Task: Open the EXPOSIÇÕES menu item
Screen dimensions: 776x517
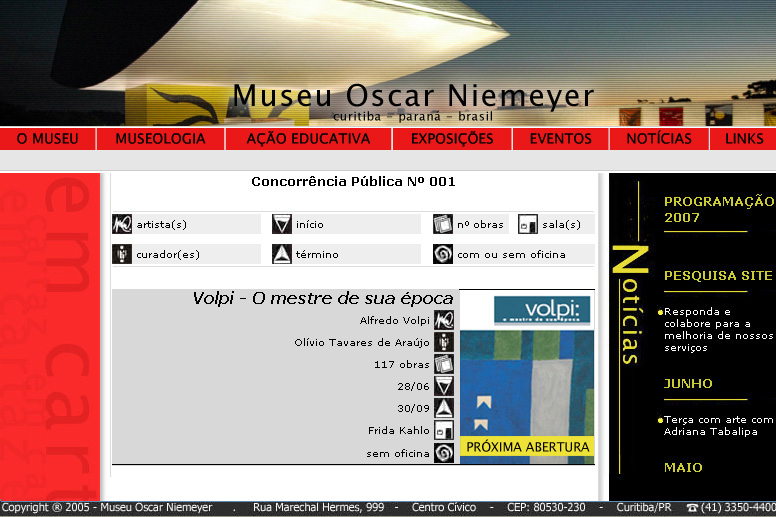Action: pyautogui.click(x=452, y=139)
